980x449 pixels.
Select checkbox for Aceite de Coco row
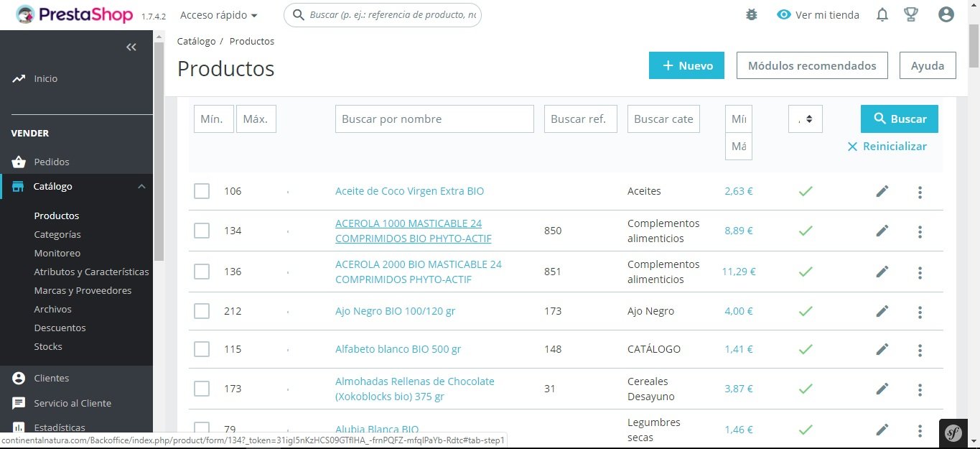pos(202,191)
